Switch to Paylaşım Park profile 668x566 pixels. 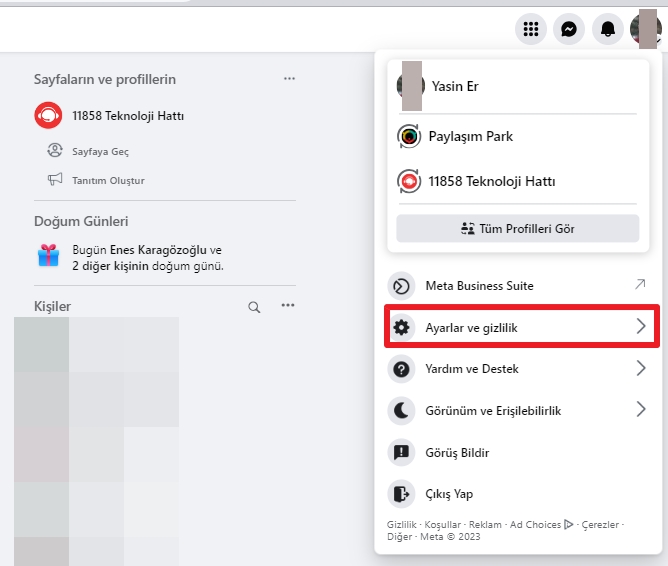tap(518, 136)
